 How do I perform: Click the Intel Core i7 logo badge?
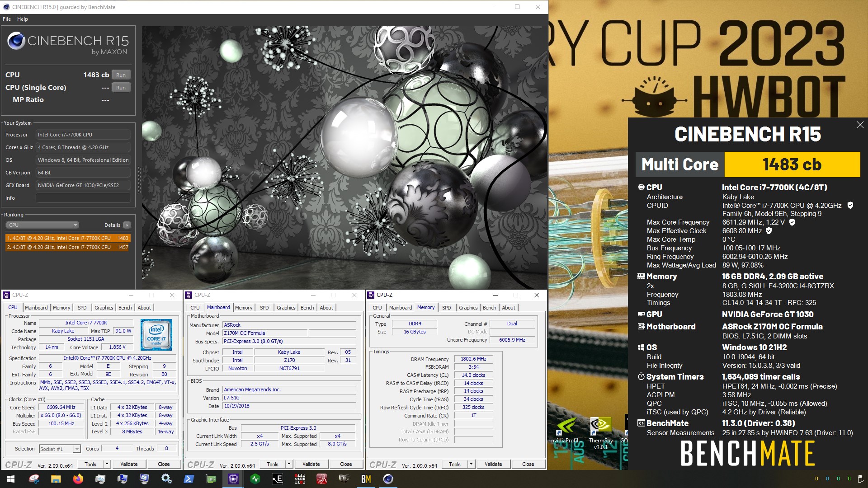coord(156,335)
